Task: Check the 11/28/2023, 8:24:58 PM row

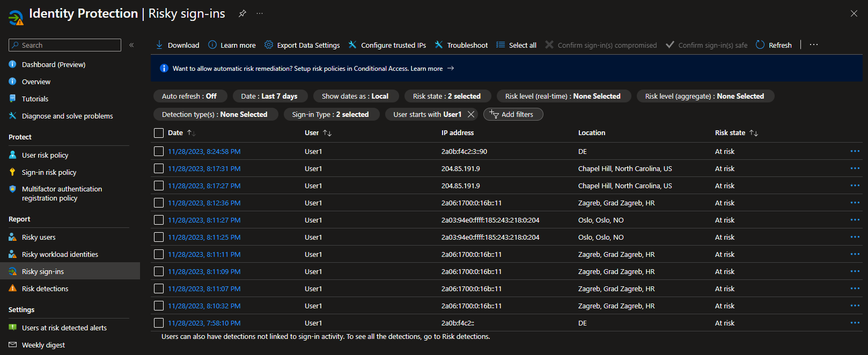Action: click(x=159, y=151)
